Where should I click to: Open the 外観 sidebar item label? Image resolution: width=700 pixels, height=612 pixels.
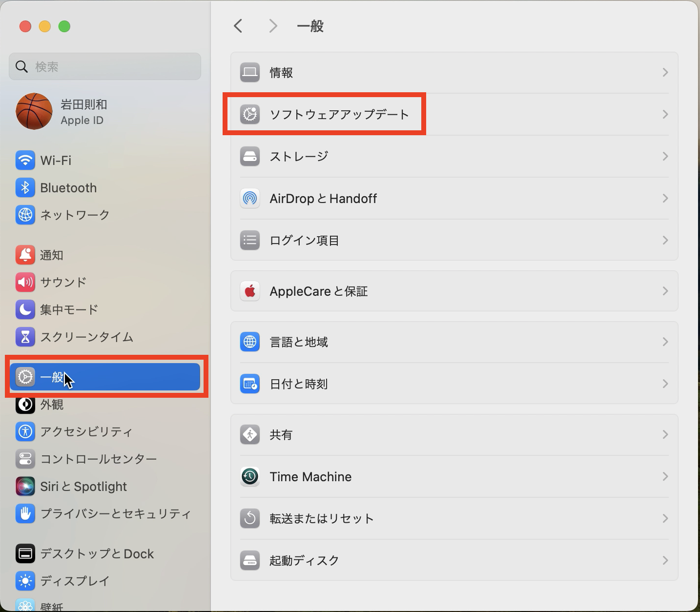coord(52,405)
